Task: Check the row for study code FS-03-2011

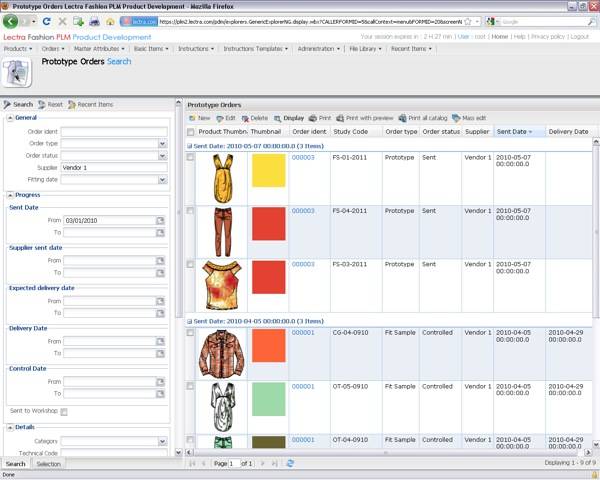Action: click(190, 264)
